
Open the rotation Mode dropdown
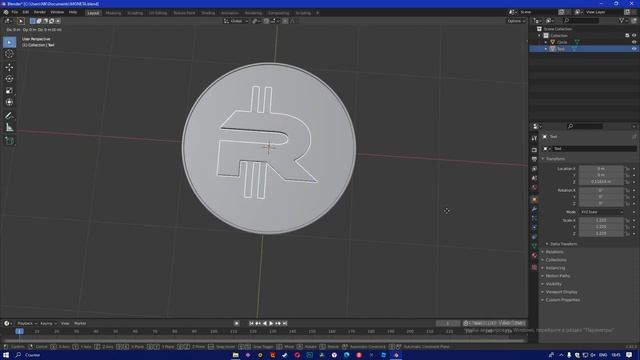click(x=601, y=212)
